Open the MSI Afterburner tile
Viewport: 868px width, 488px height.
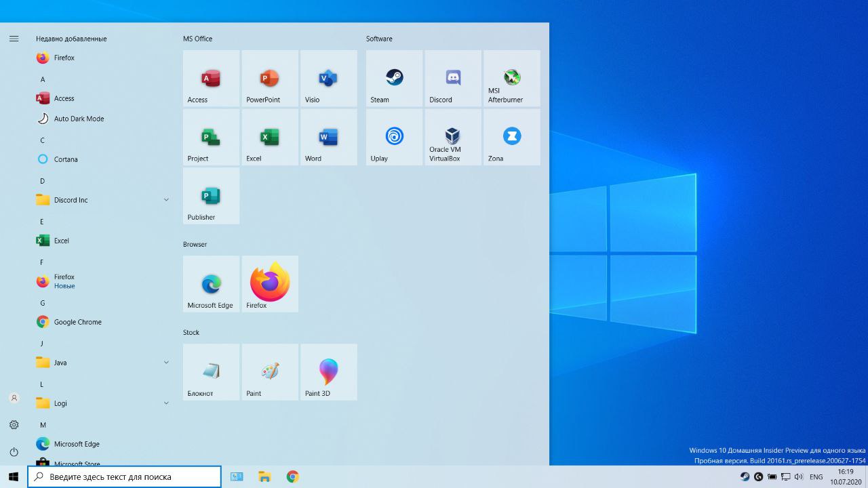(x=512, y=78)
